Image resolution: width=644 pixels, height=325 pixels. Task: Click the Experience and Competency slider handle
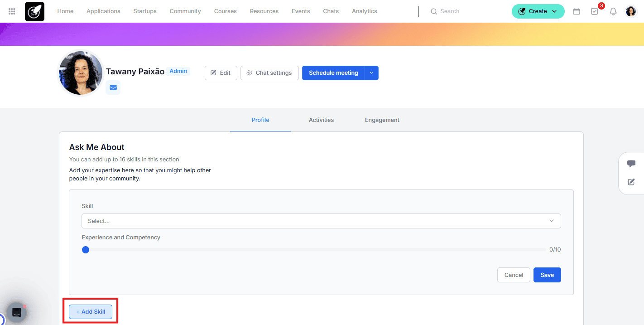tap(86, 250)
